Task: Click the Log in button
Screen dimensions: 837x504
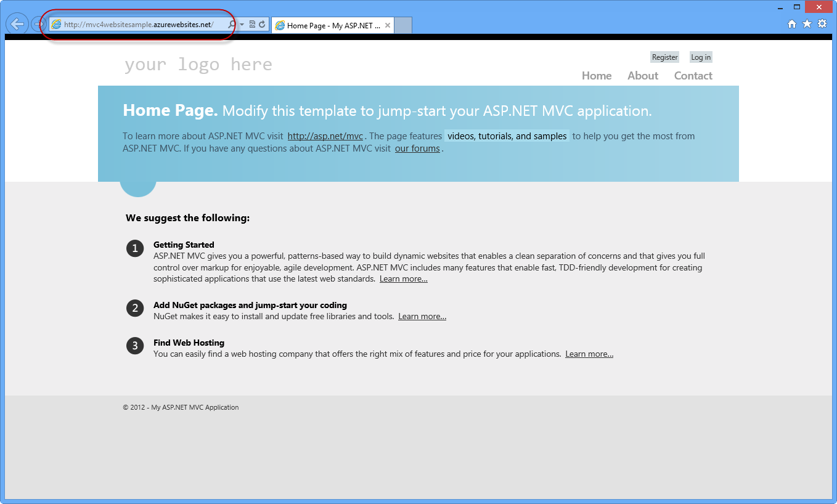Action: [x=700, y=57]
